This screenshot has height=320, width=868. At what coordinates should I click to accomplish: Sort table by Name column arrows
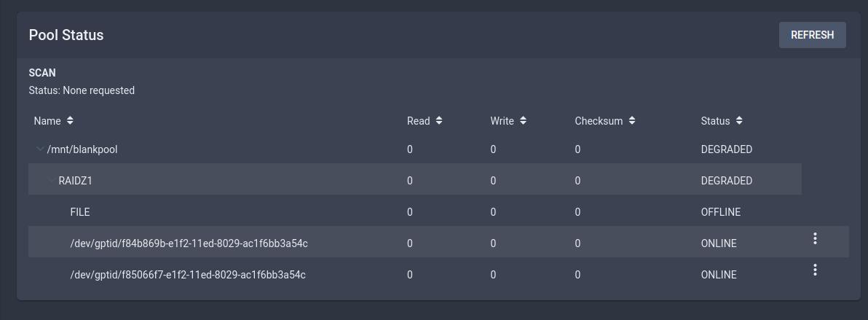click(70, 120)
